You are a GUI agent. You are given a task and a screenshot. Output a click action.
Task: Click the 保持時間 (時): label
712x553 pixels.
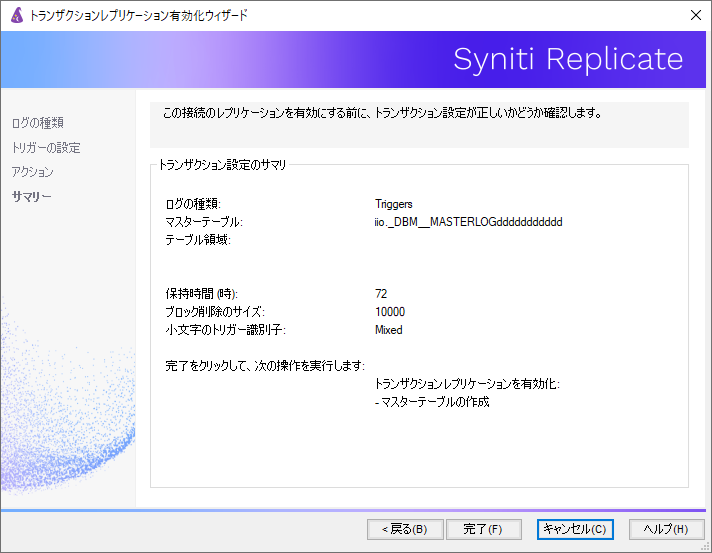pos(202,294)
